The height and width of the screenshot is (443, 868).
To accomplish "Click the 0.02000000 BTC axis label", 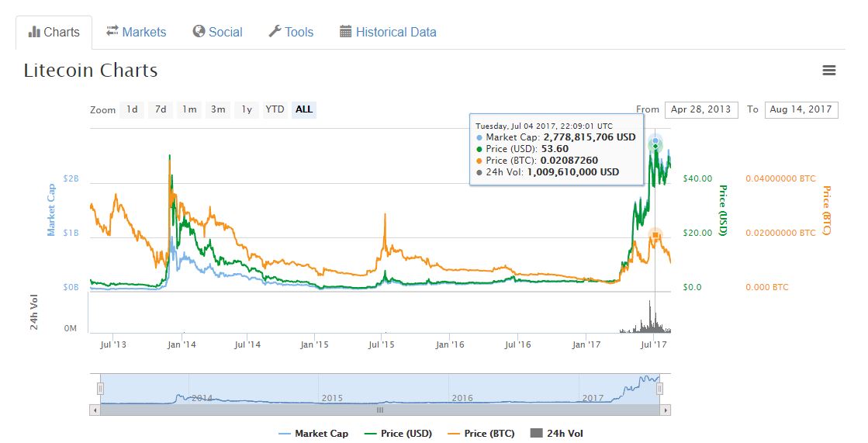I will point(780,233).
